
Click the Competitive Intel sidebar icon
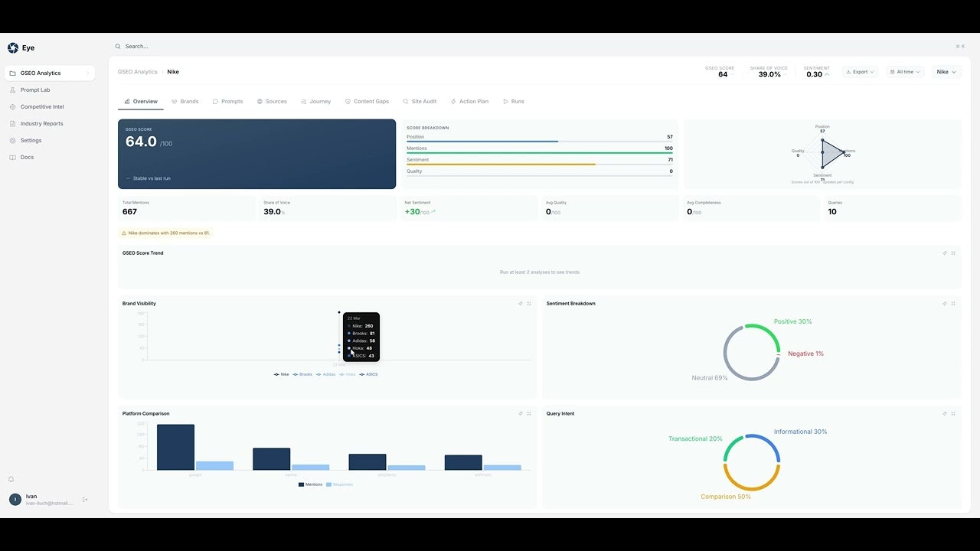[x=12, y=107]
